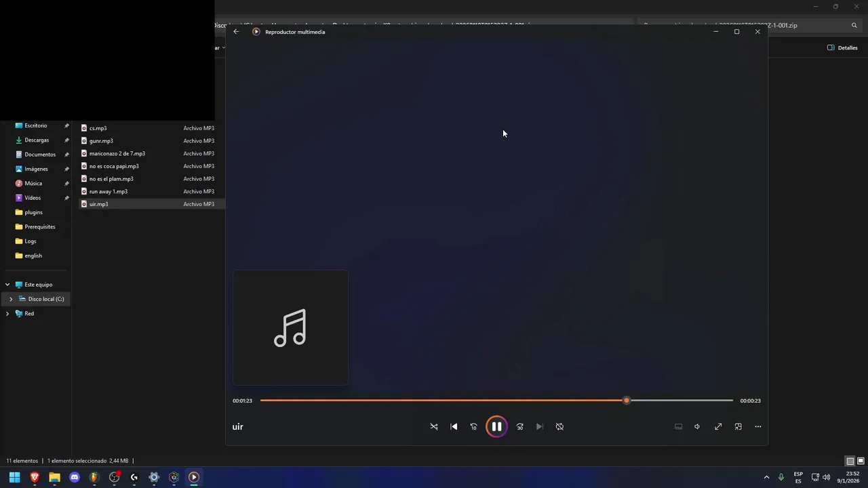Toggle shuffle mode in the media player
This screenshot has width=868, height=488.
coord(434,426)
